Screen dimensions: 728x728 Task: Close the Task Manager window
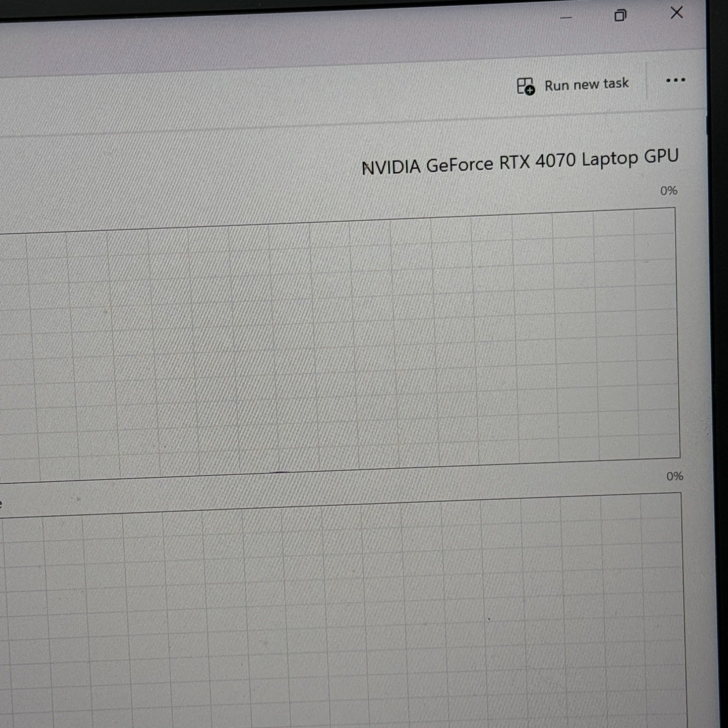point(677,13)
